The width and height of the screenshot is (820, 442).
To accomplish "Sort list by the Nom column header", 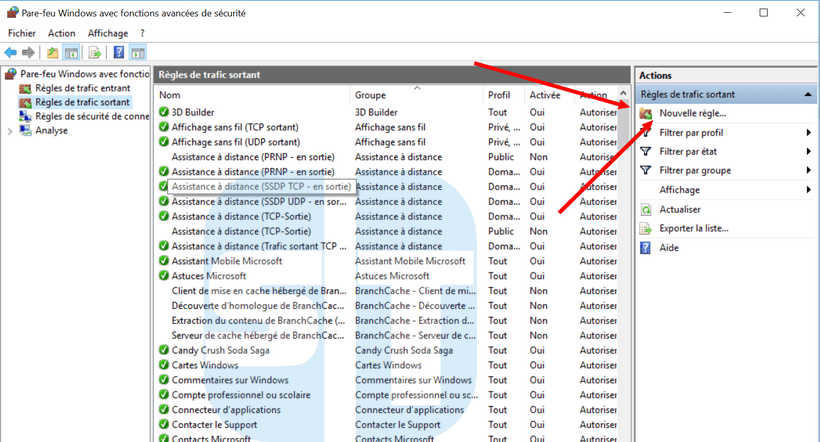I will pos(250,95).
